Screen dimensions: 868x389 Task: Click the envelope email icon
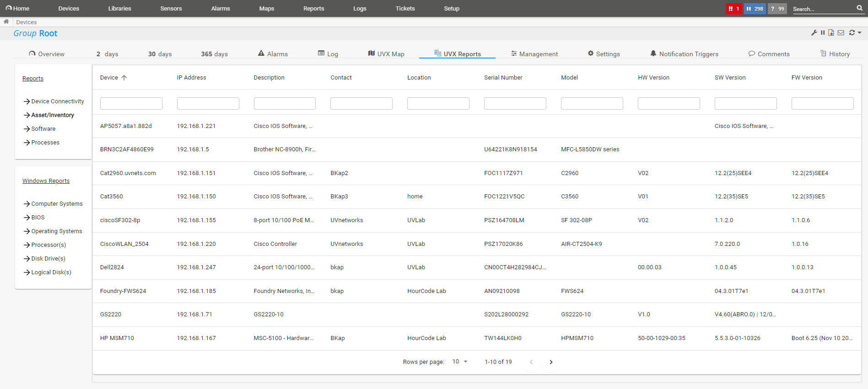tap(841, 33)
